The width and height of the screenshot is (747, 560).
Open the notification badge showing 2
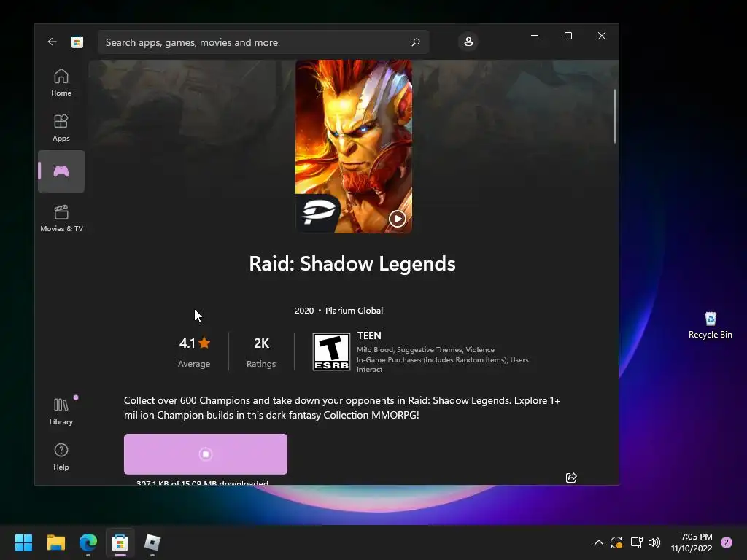726,542
